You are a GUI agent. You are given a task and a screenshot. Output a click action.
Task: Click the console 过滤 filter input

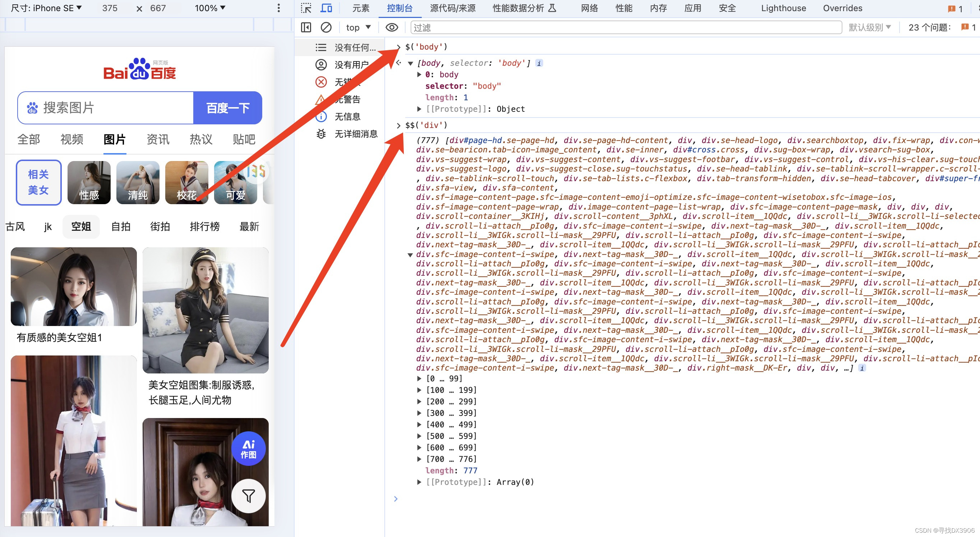[624, 27]
